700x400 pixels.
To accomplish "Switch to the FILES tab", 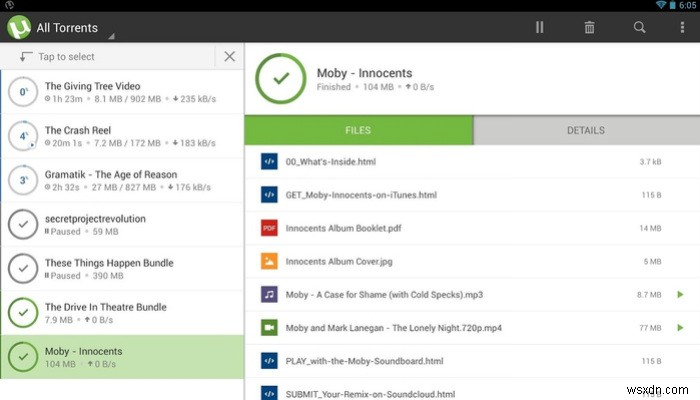I will click(358, 130).
